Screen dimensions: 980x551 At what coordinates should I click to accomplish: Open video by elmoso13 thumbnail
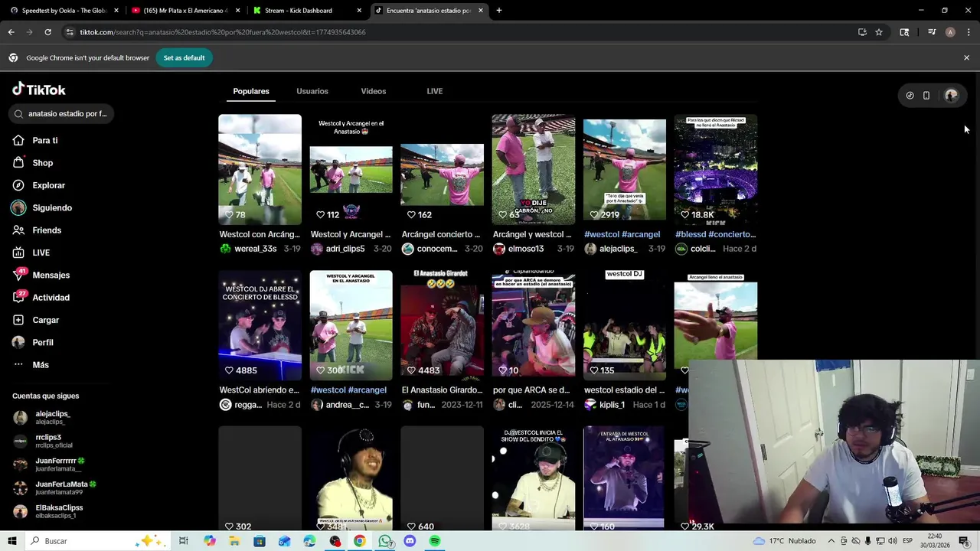click(534, 169)
